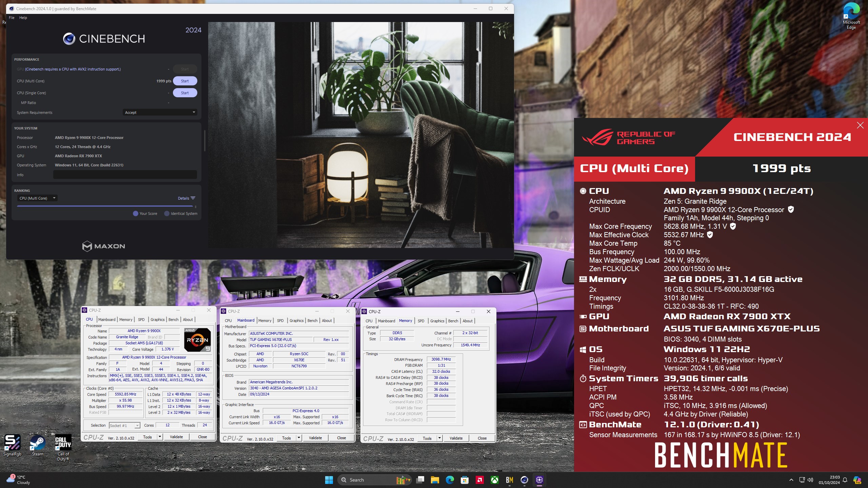Open the Memory tab in the CPU-Z CPU window
Image resolution: width=868 pixels, height=488 pixels.
point(126,320)
